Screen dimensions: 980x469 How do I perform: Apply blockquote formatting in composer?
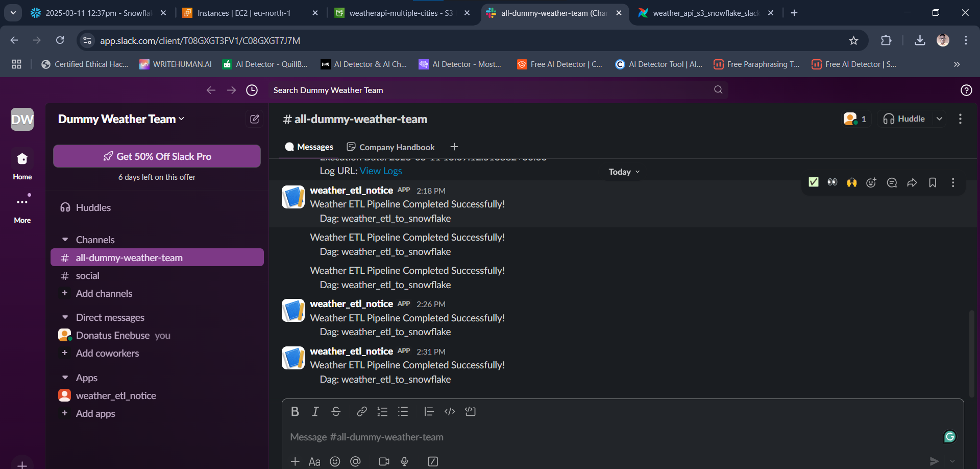[429, 412]
